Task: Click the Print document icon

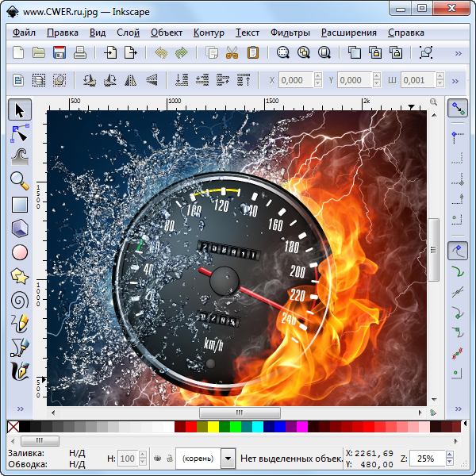Action: click(x=80, y=53)
